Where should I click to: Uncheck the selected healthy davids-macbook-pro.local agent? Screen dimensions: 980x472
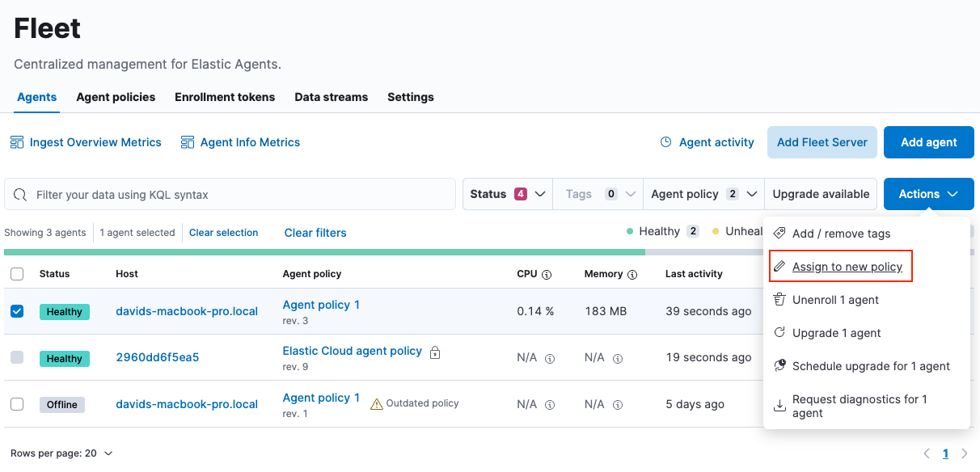(x=17, y=311)
